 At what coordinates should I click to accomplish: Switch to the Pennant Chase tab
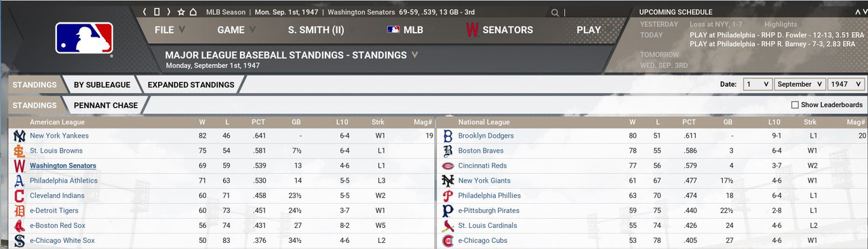pos(106,105)
